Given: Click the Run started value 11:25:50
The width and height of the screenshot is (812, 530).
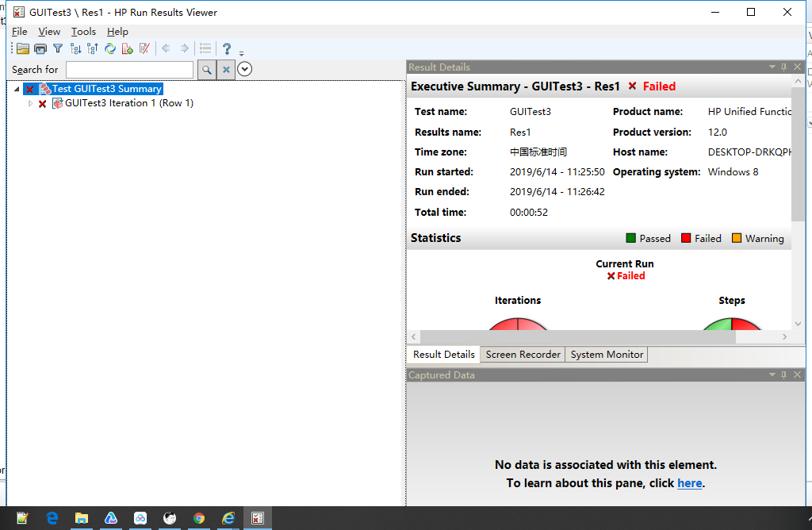Looking at the screenshot, I should [x=557, y=172].
